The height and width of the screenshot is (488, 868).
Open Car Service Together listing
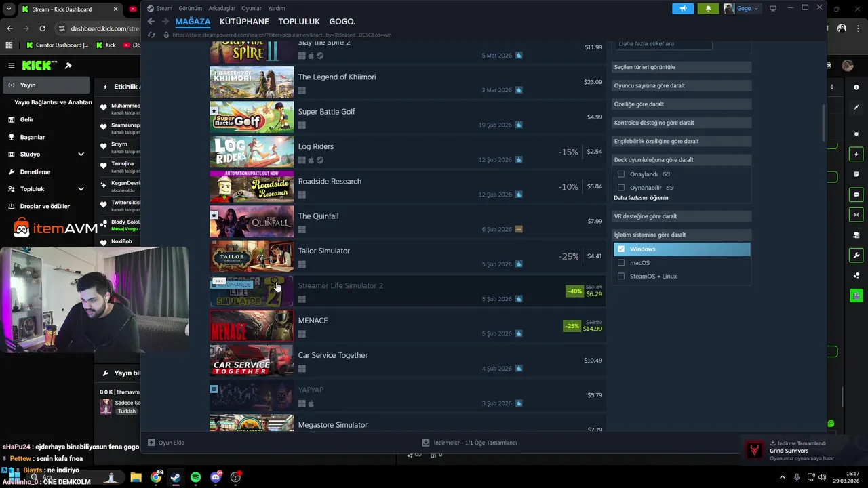407,361
